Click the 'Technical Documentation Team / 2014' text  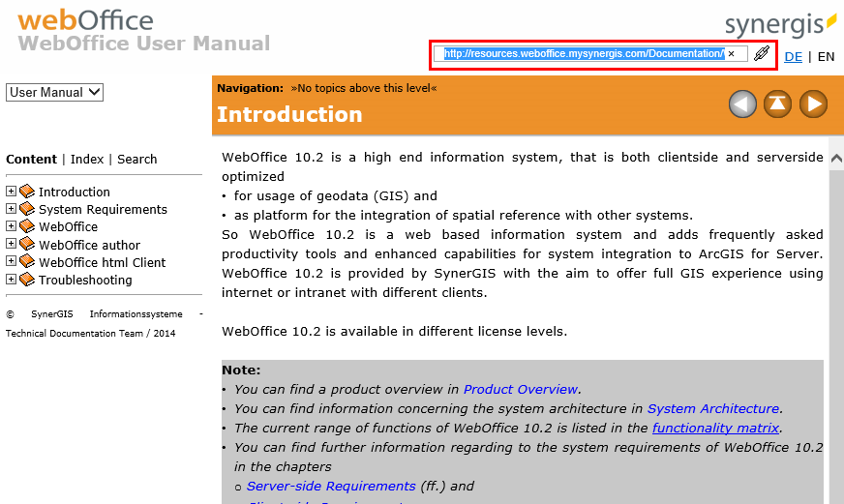[90, 334]
